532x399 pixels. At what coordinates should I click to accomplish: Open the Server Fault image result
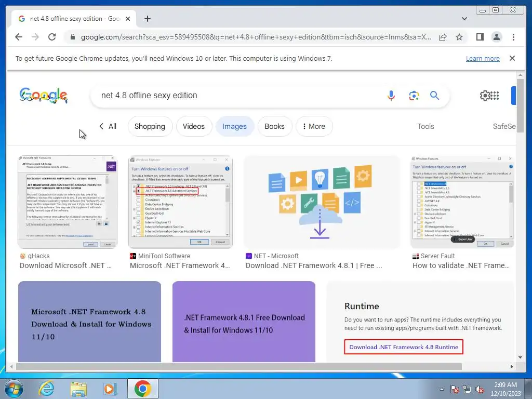(462, 202)
